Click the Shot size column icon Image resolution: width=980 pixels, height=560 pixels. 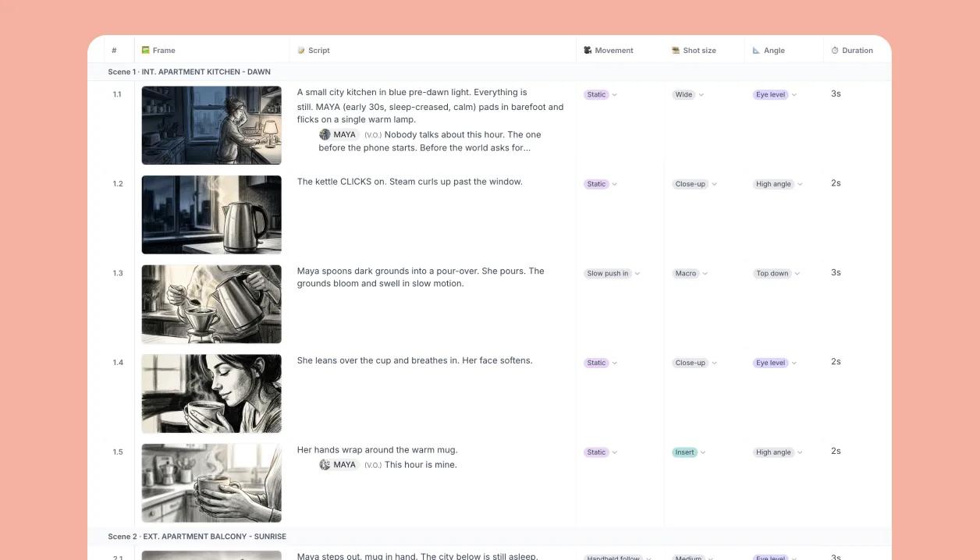click(676, 50)
